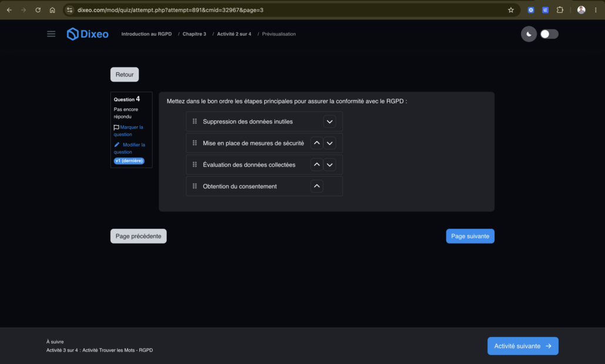This screenshot has width=605, height=364.
Task: Click the 'À suivre' footer label
Action: [x=55, y=342]
